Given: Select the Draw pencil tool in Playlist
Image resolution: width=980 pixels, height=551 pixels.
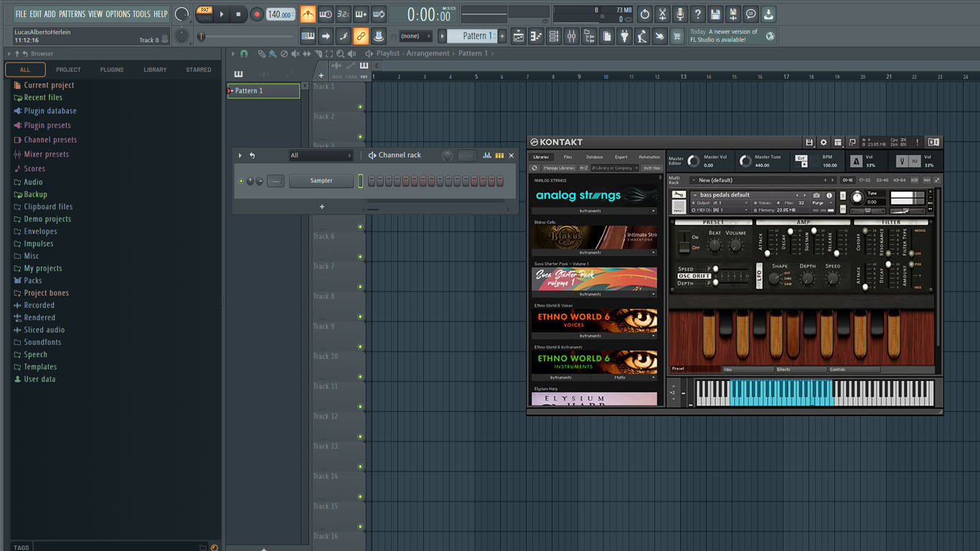Looking at the screenshot, I should 262,54.
